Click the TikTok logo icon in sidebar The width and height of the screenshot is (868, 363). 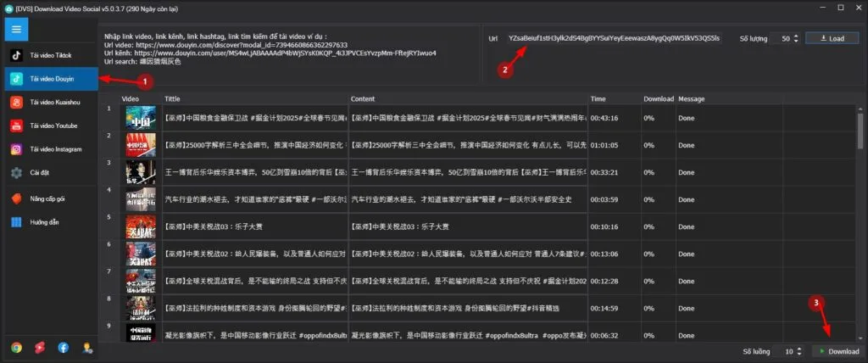(17, 55)
